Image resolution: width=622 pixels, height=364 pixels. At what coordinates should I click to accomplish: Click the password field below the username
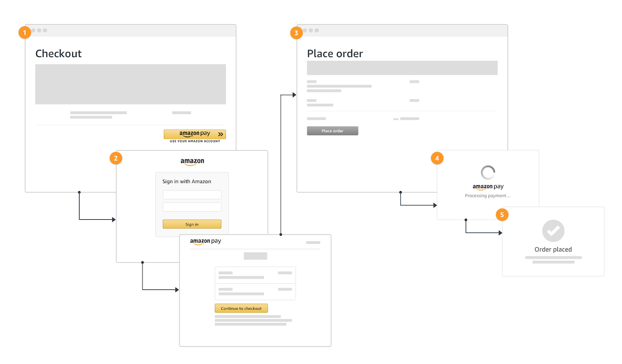tap(191, 207)
